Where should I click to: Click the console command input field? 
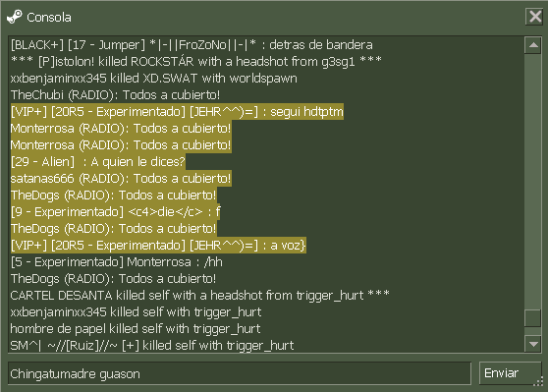[x=240, y=373]
